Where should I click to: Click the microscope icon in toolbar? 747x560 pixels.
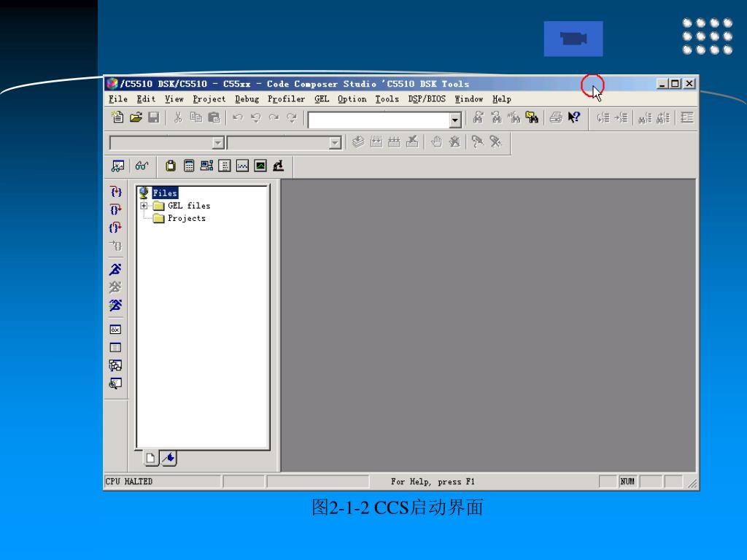[278, 166]
